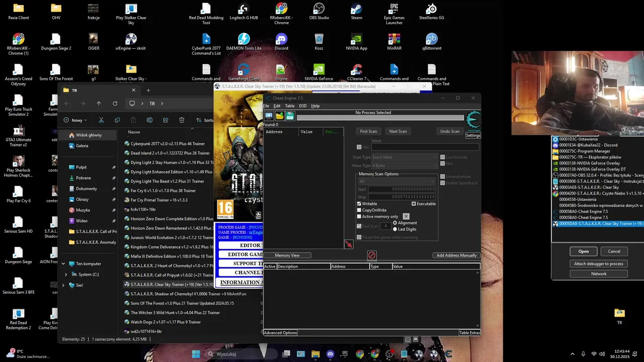This screenshot has height=362, width=644.
Task: Open the Edit menu in Cheat Engine
Action: 277,106
